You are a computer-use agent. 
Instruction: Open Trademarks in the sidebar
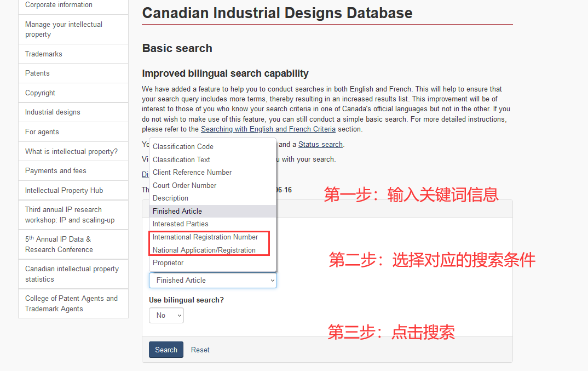44,54
